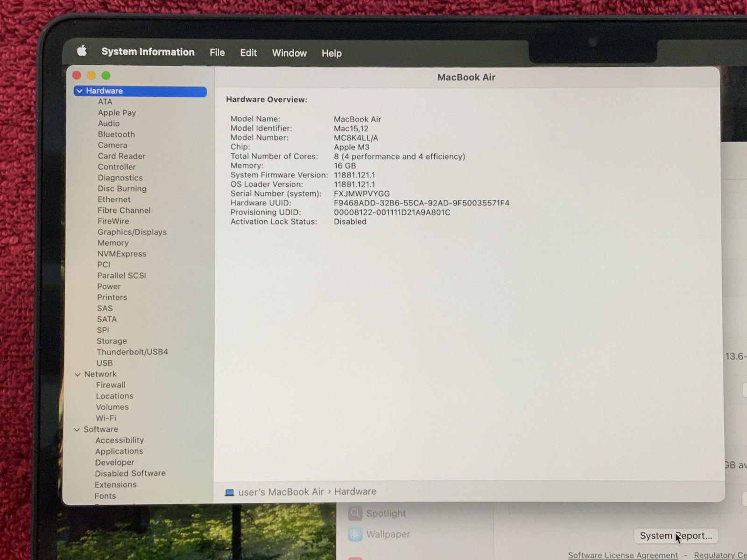Open the Apple menu icon
747x560 pixels.
point(82,51)
